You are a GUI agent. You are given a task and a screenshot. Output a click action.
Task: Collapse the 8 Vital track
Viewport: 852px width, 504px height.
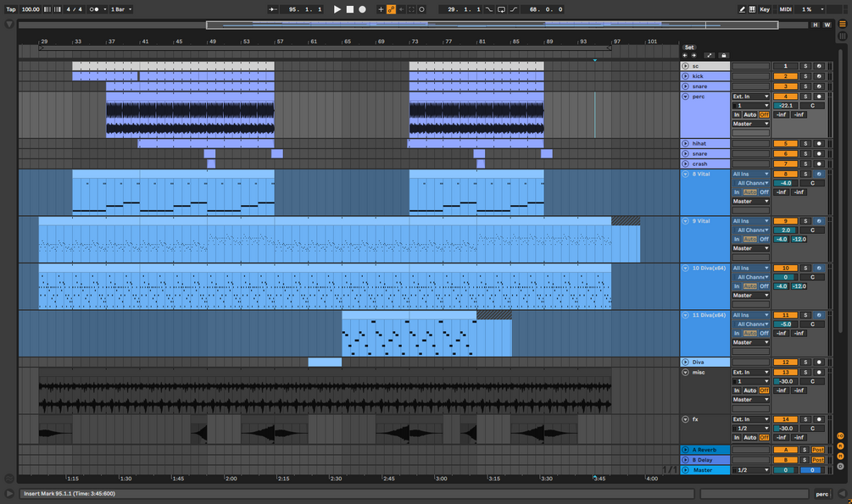pos(685,174)
